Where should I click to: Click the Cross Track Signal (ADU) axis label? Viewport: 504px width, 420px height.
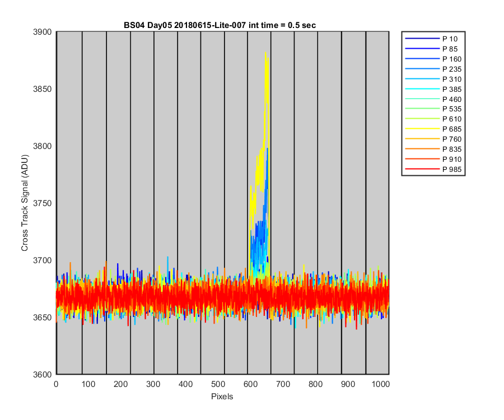coord(25,203)
